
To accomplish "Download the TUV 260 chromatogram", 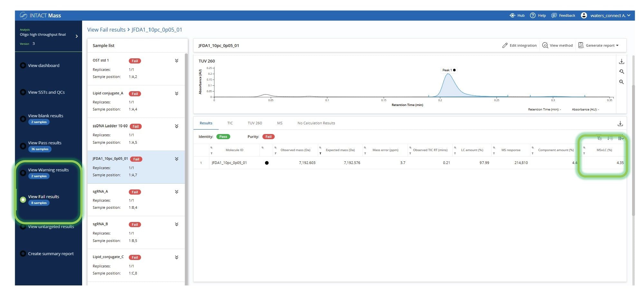I will [x=621, y=62].
